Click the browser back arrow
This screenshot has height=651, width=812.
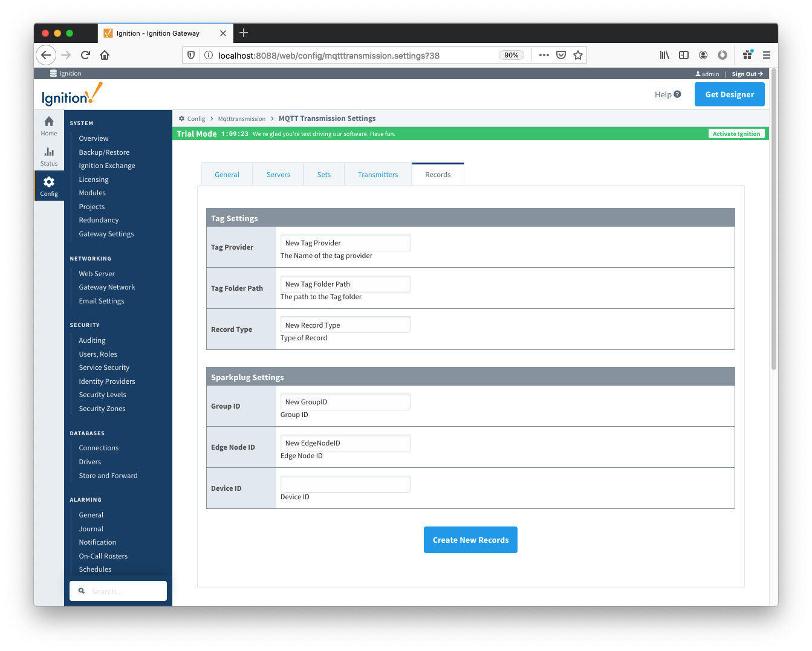(46, 55)
